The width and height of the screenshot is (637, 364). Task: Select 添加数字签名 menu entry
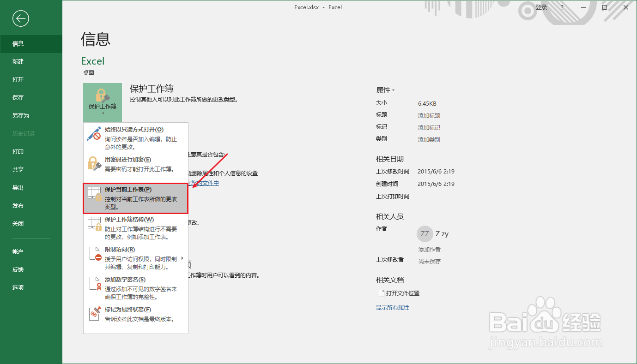click(136, 288)
